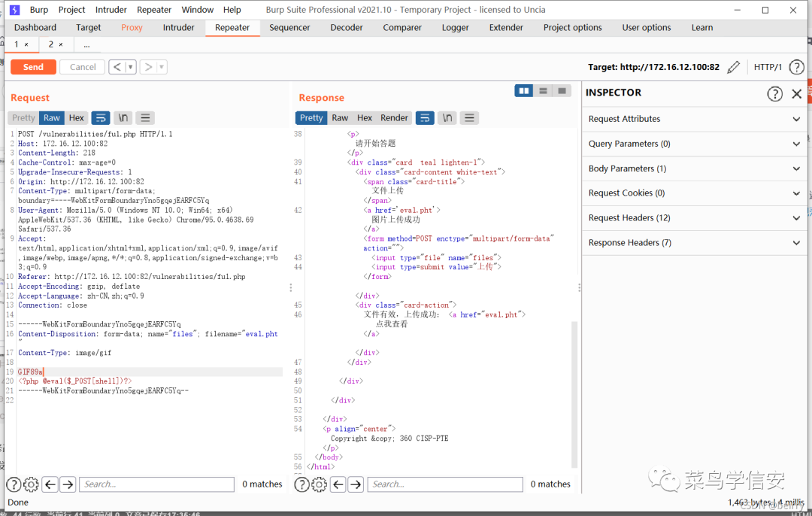Select top-bottom split layout icon
This screenshot has width=812, height=516.
click(x=544, y=91)
